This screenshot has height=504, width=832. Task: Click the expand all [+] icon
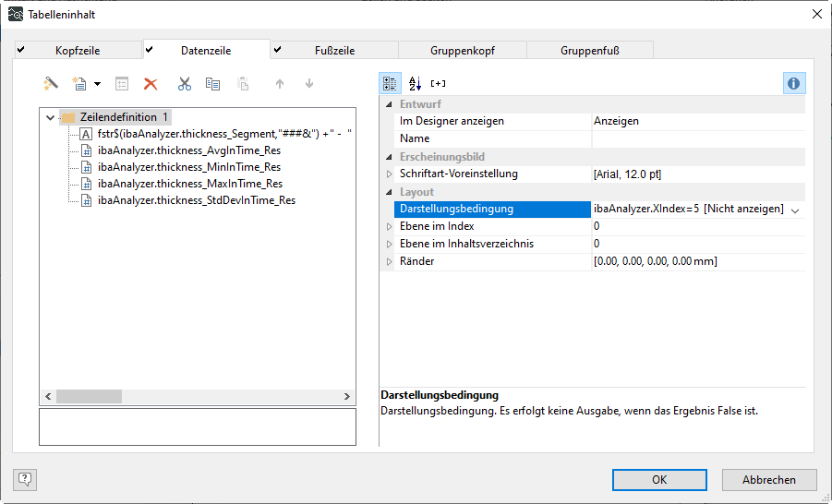click(438, 83)
